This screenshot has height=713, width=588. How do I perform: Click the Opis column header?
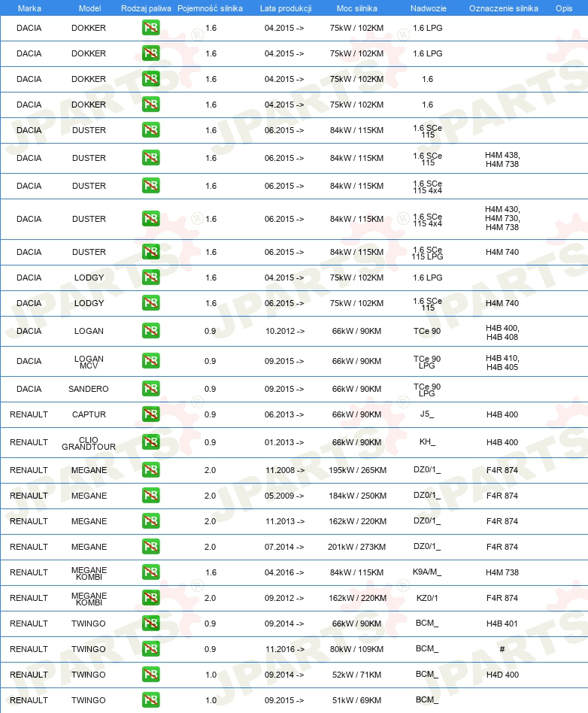[x=564, y=8]
